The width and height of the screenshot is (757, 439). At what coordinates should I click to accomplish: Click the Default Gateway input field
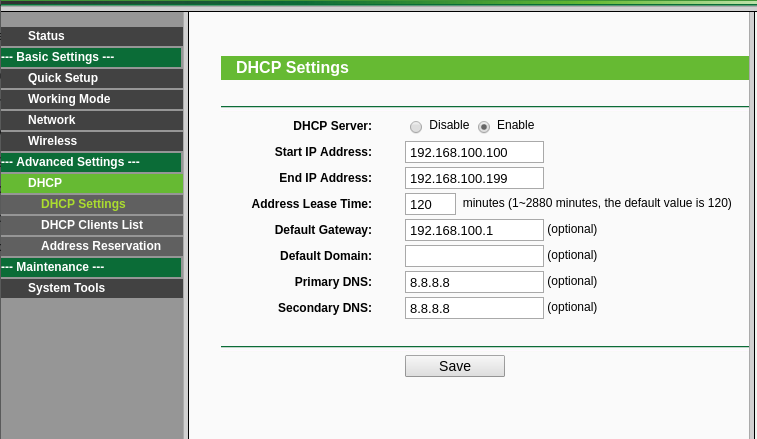[474, 230]
